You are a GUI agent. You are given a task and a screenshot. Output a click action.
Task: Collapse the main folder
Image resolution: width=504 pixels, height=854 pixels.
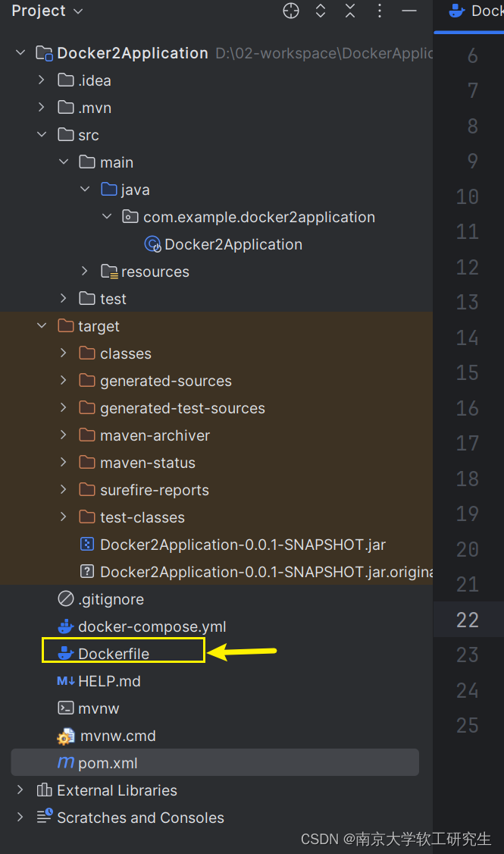click(64, 162)
